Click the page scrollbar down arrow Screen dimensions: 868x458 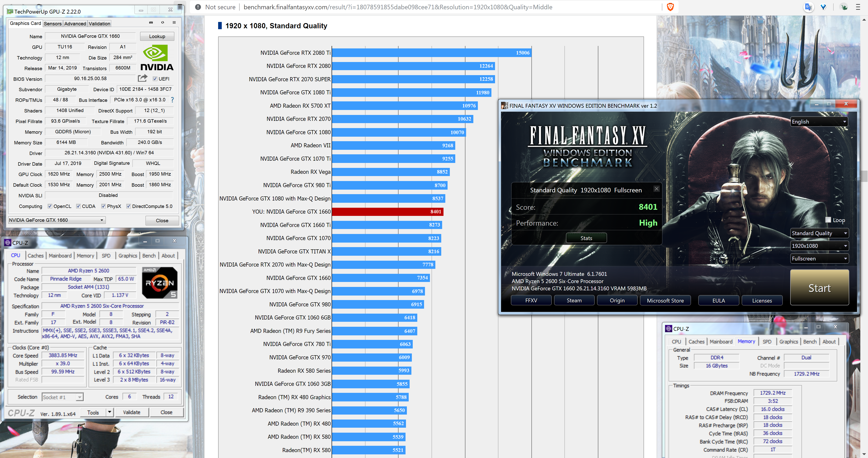pyautogui.click(x=864, y=454)
